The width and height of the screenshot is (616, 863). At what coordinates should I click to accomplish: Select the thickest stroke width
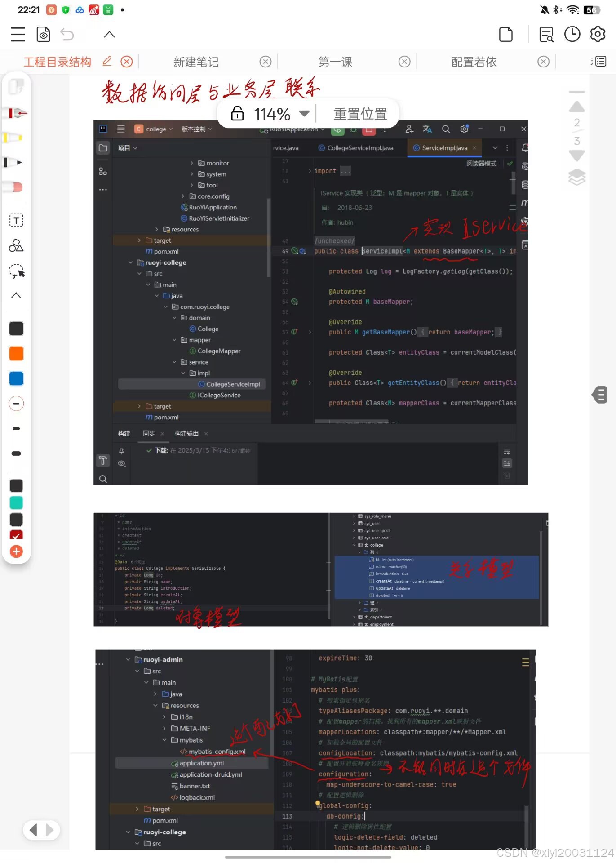tap(16, 454)
